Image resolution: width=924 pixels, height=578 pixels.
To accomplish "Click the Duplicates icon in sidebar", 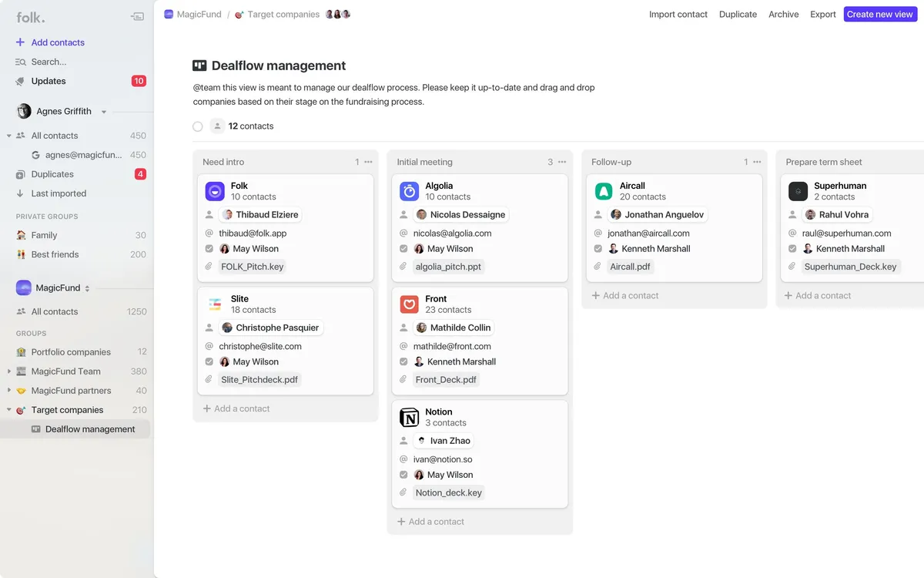I will pos(21,174).
